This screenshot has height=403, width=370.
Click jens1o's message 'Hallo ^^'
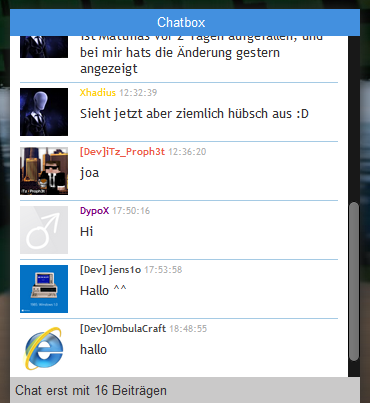[x=103, y=290]
